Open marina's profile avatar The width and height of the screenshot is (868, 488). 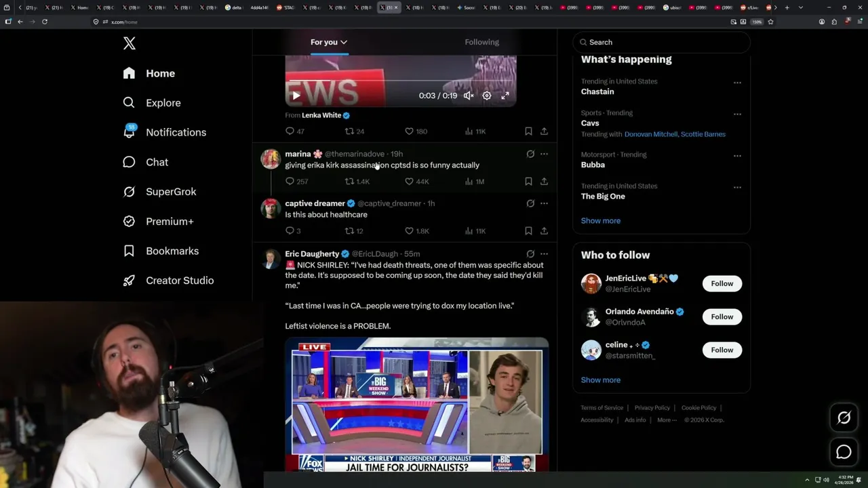[x=271, y=159]
